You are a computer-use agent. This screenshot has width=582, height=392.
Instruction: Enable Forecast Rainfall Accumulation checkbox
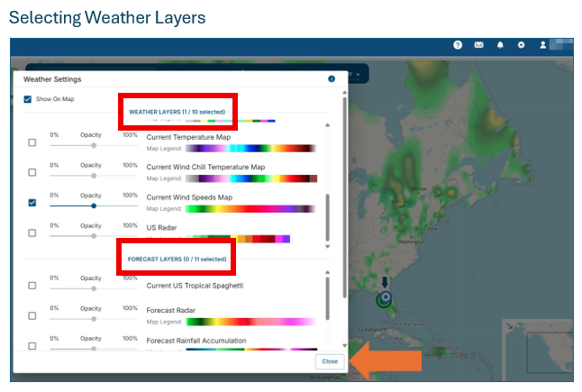tap(32, 346)
